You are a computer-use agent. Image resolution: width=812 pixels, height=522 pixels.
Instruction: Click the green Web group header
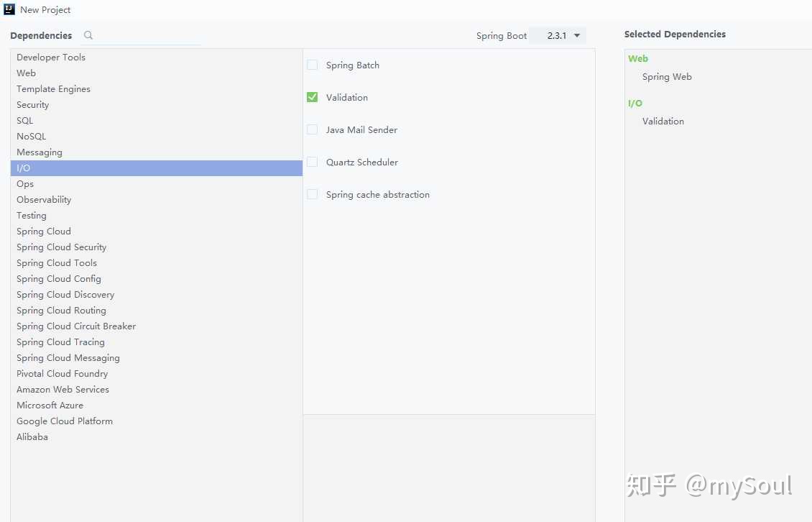coord(637,58)
